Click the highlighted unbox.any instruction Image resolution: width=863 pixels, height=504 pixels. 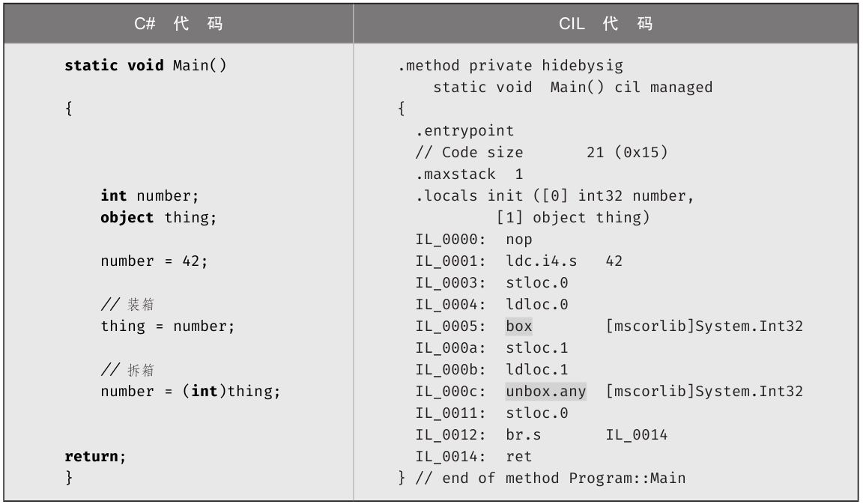(545, 391)
